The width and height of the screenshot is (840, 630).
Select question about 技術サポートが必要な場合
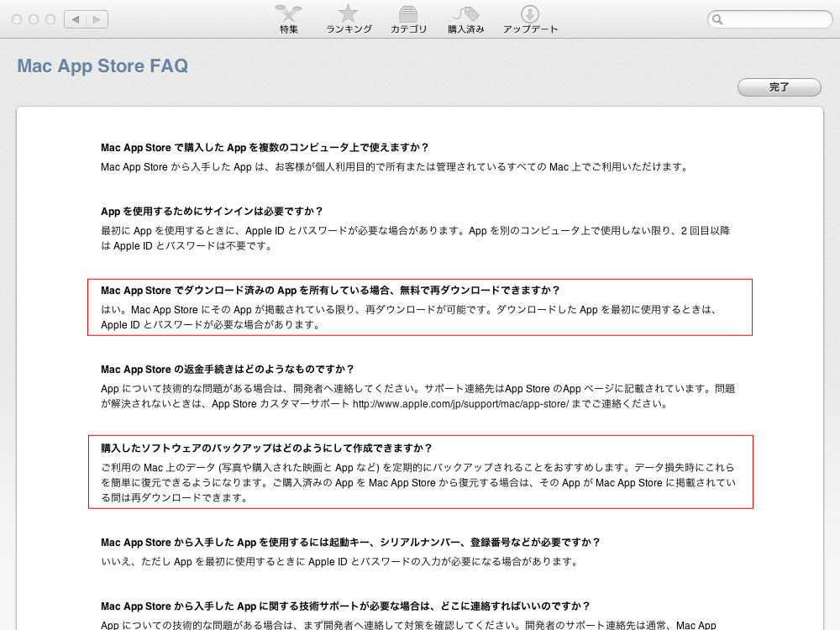345,606
